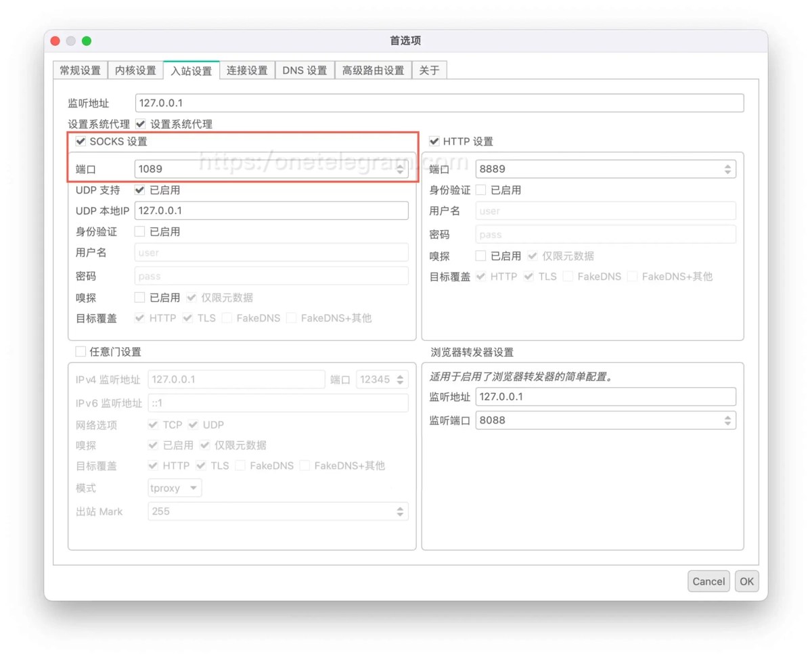
Task: Click the 监听端口 8088 stepper arrows
Action: pos(727,420)
